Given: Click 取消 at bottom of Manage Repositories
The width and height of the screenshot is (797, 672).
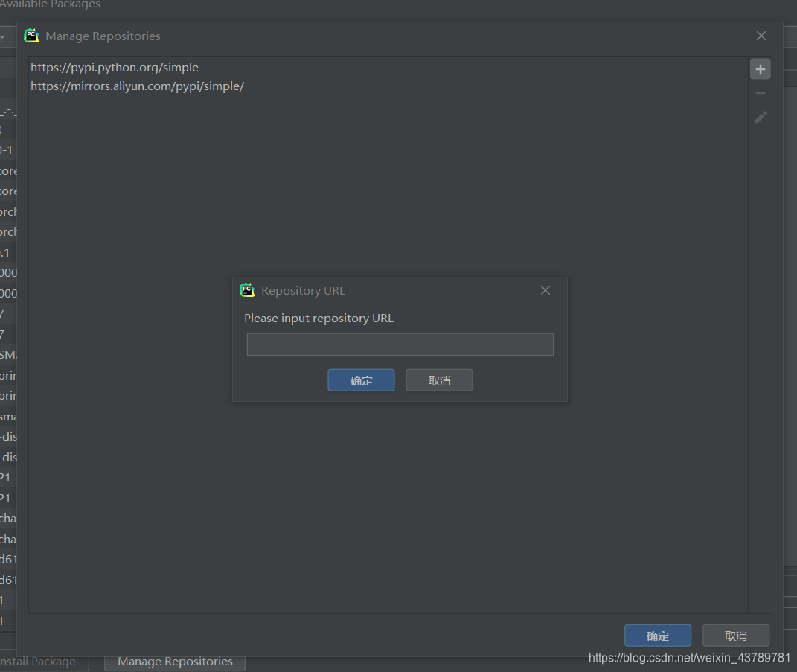Looking at the screenshot, I should (x=735, y=636).
